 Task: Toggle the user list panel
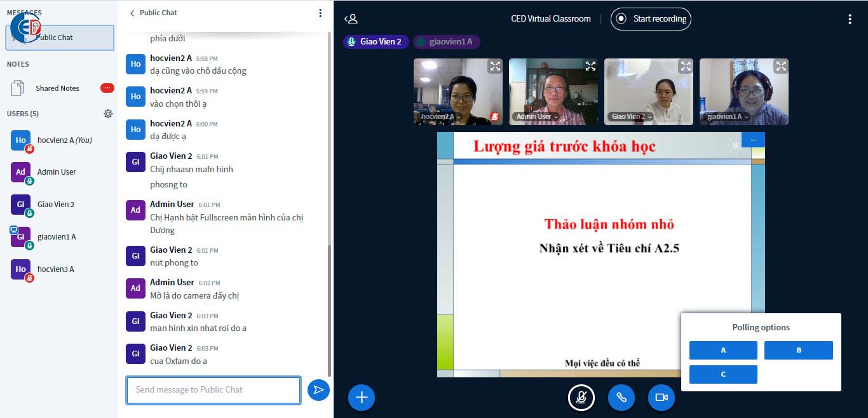pos(350,19)
